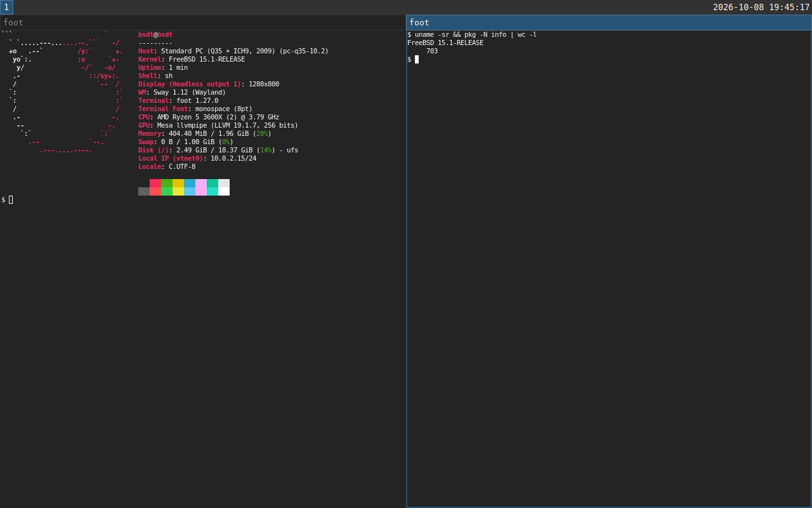Click the "Local IP (vtnet0)" line

197,159
